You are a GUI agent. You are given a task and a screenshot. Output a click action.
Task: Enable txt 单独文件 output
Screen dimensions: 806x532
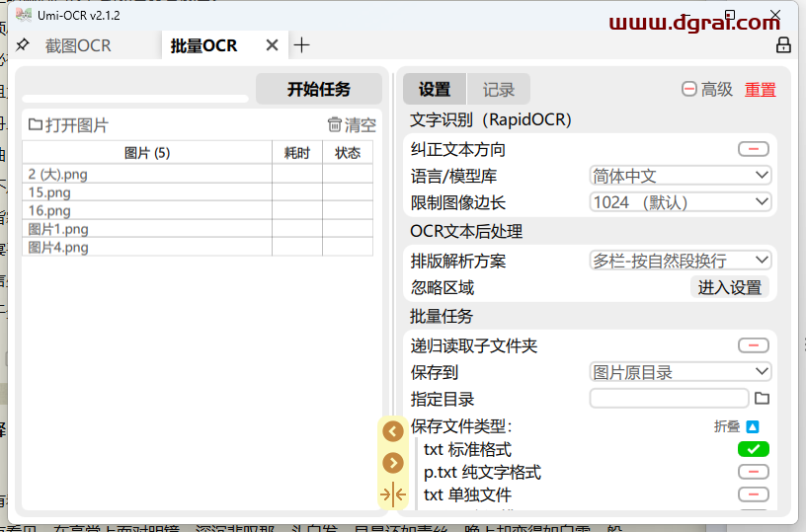[x=753, y=494]
